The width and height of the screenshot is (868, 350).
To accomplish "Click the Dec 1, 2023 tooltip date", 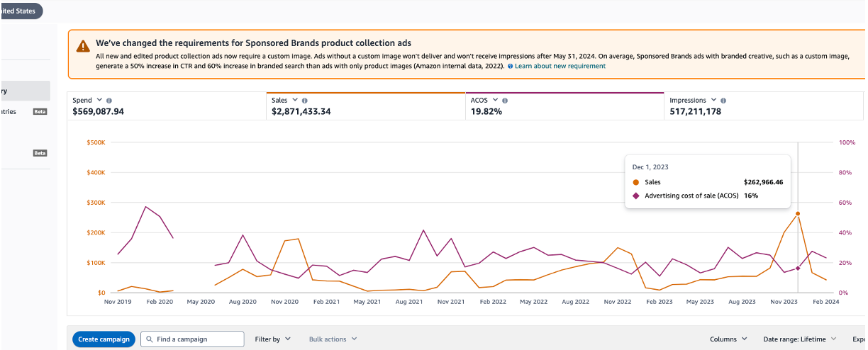I will [650, 167].
